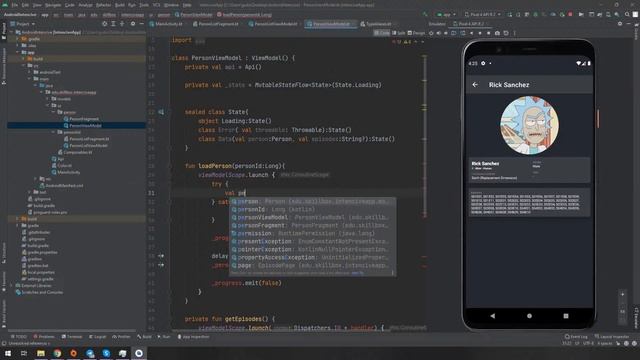Open the Logcat tool window
Image resolution: width=640 pixels, height=360 pixels.
pyautogui.click(x=98, y=337)
